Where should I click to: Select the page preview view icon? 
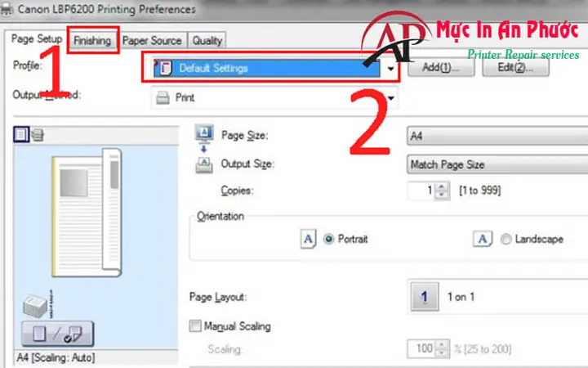pos(21,134)
